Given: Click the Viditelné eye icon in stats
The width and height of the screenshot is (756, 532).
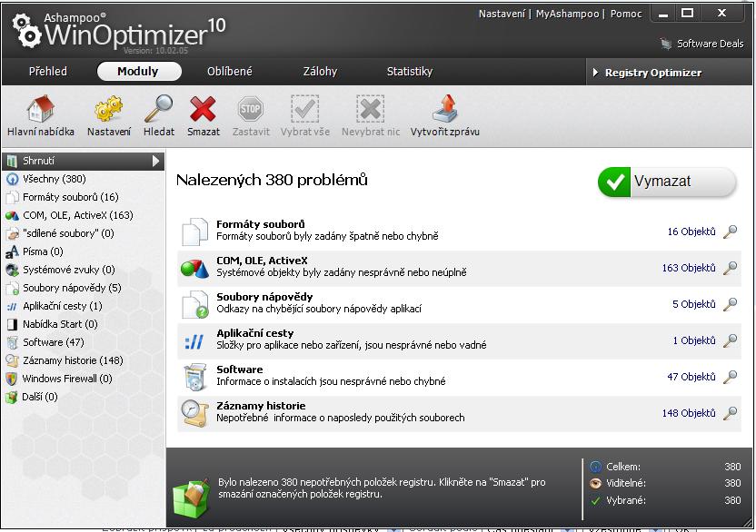Looking at the screenshot, I should pos(596,483).
